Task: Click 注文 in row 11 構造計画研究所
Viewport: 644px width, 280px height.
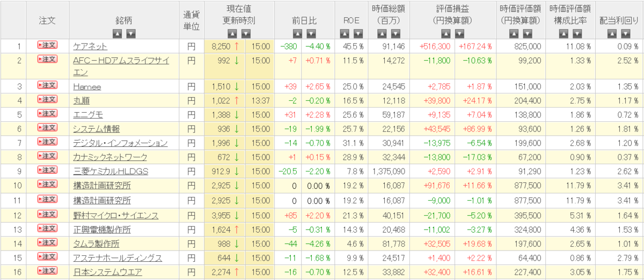Action: click(x=47, y=200)
